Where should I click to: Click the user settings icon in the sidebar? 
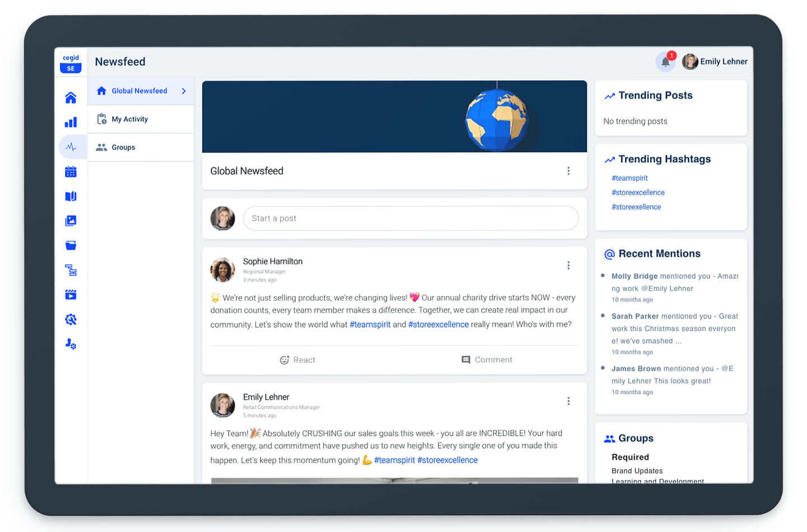point(71,344)
